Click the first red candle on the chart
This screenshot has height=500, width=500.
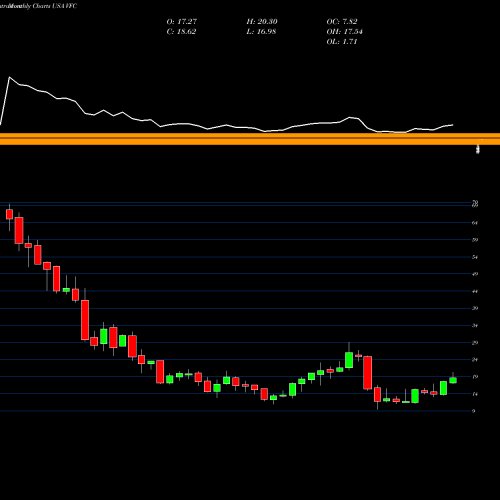tap(9, 214)
